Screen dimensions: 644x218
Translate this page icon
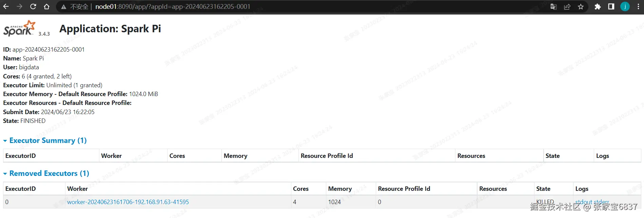click(553, 7)
